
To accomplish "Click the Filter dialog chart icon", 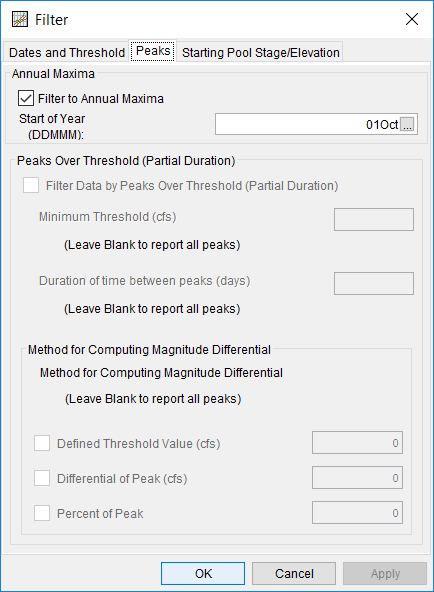I will (20, 19).
